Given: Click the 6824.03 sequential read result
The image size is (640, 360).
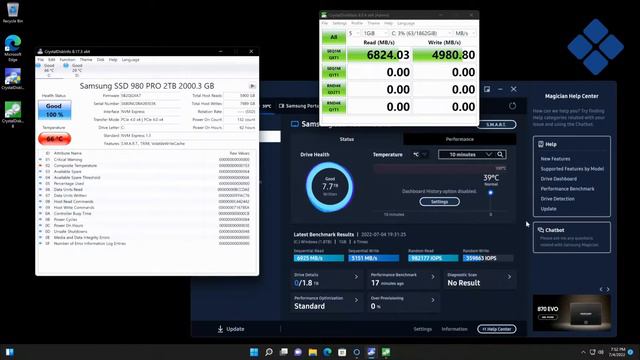Looking at the screenshot, I should point(379,55).
